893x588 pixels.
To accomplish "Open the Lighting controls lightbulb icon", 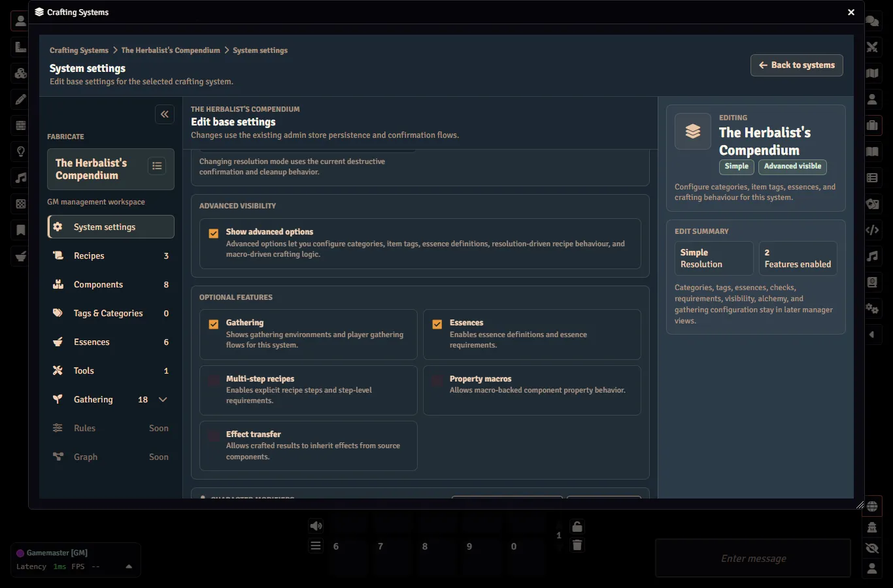I will click(20, 152).
